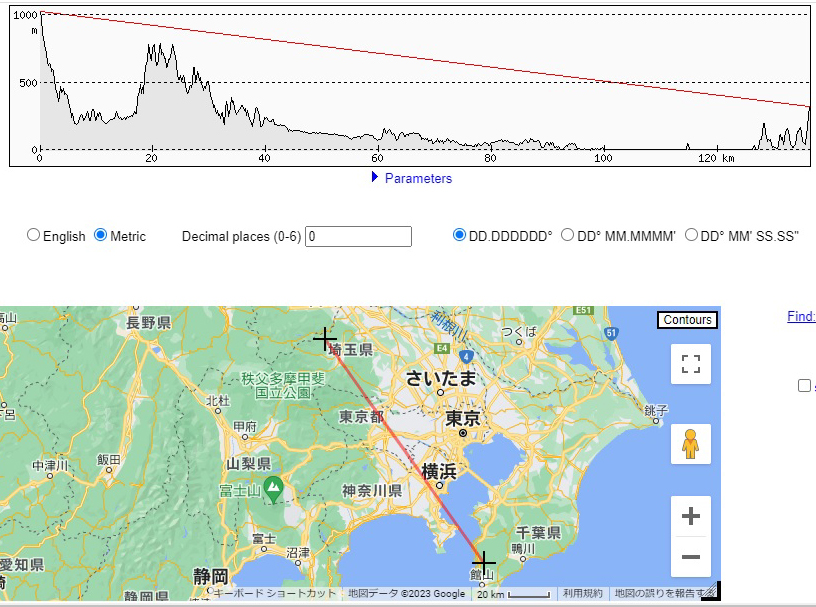Choose DD.DDDDDD° coordinate format

pyautogui.click(x=459, y=235)
